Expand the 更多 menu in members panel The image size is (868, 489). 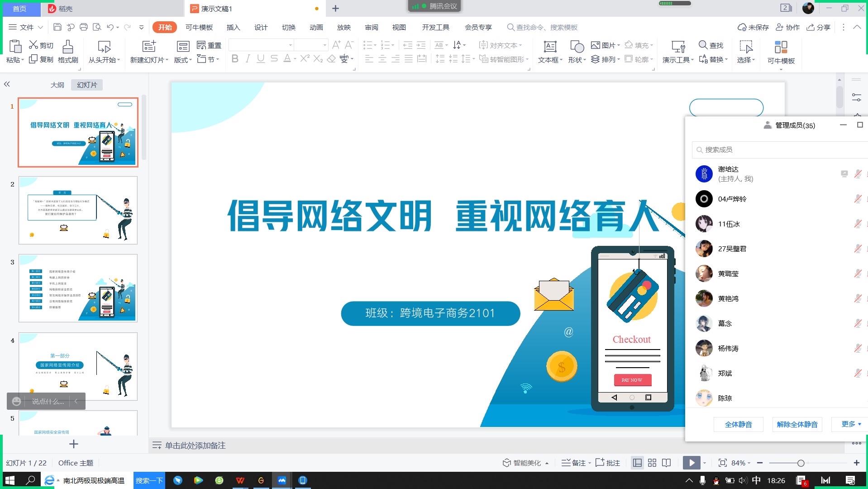tap(851, 424)
